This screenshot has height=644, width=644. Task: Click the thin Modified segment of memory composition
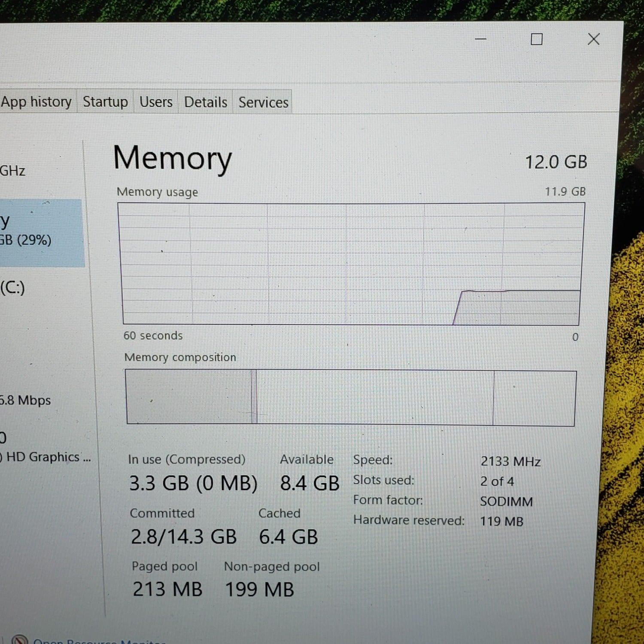254,397
